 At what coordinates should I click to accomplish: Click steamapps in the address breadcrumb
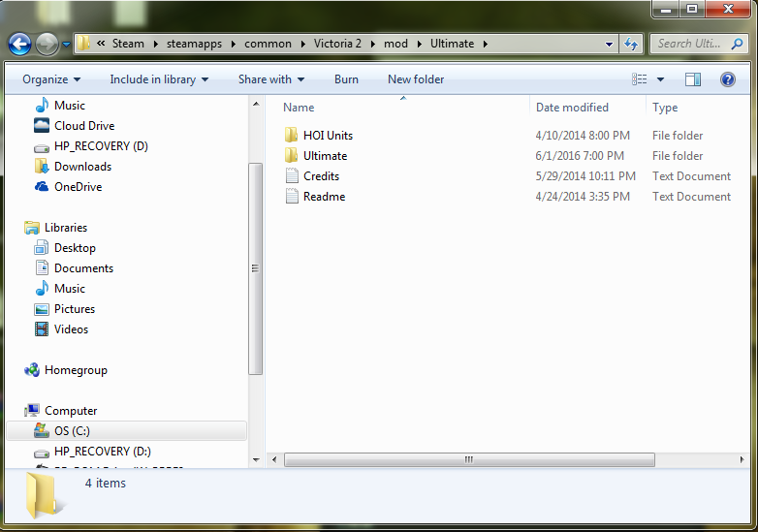tap(194, 44)
